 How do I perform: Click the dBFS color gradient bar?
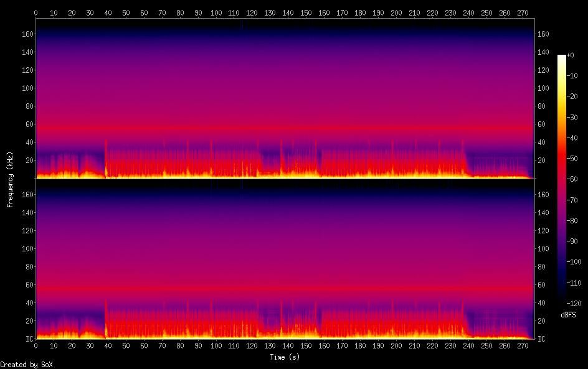(562, 179)
